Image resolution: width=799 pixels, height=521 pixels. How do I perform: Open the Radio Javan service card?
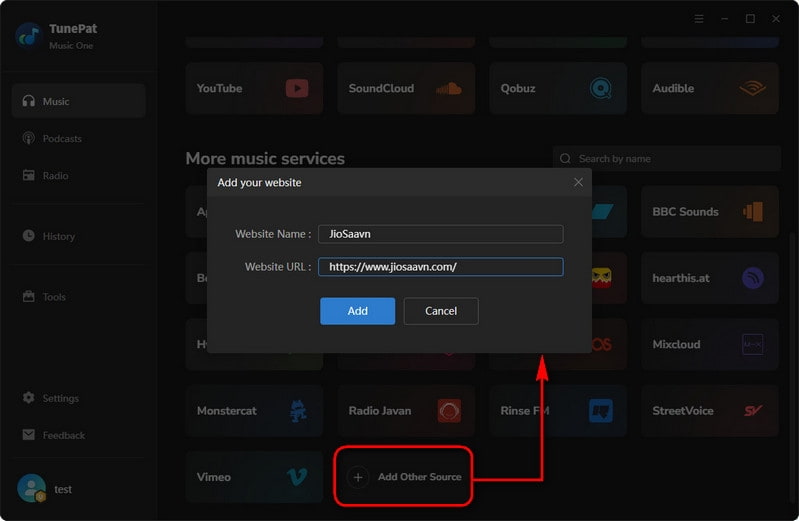[x=406, y=411]
